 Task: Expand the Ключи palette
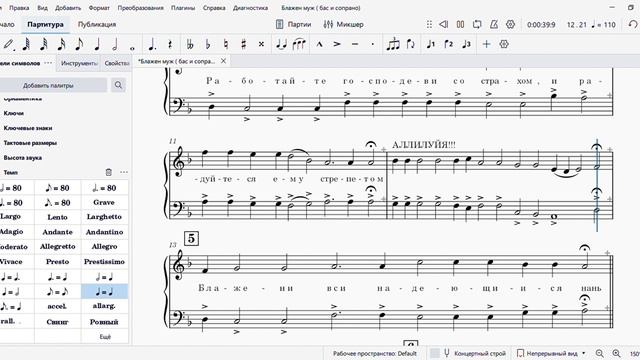[13, 113]
